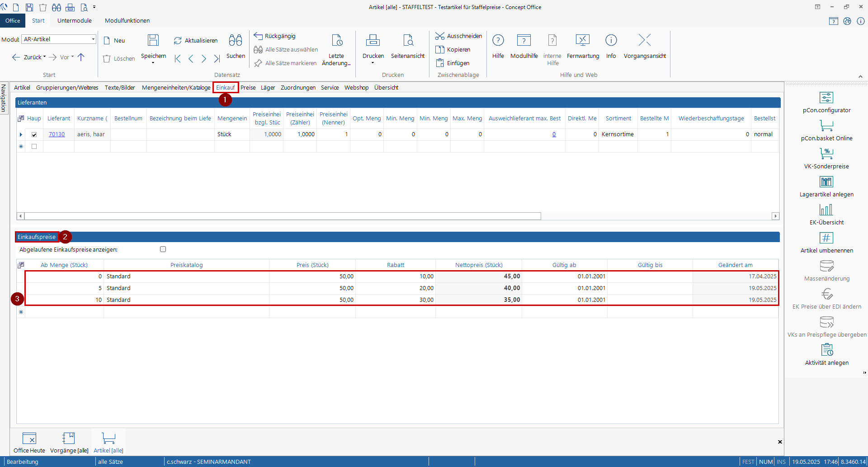Click the VK-Sonderpreise icon
This screenshot has height=467, width=868.
826,154
